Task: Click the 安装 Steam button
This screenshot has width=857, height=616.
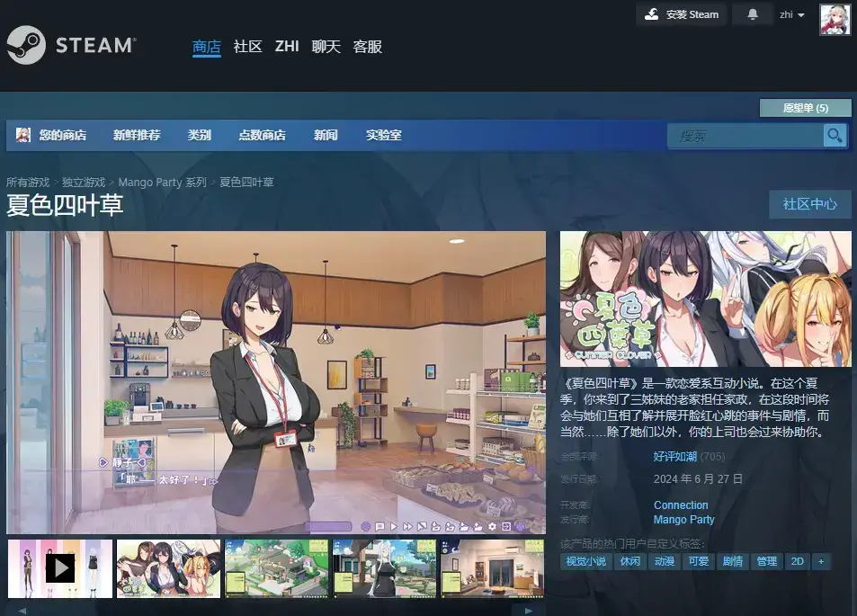Action: pyautogui.click(x=681, y=14)
